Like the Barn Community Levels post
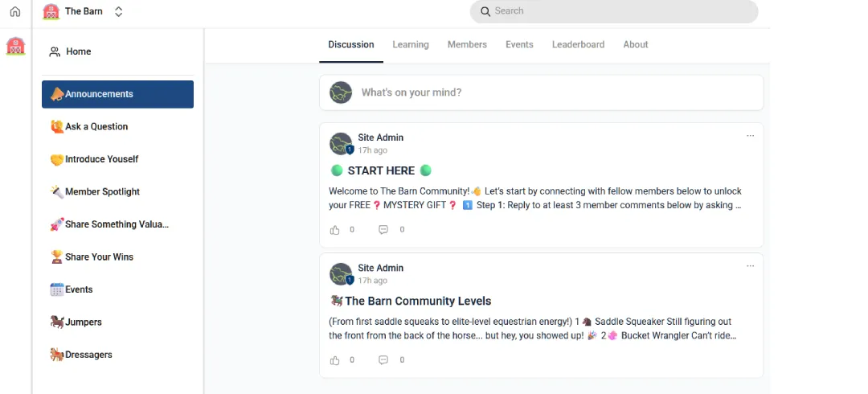Screen dimensions: 868x394 coord(335,360)
